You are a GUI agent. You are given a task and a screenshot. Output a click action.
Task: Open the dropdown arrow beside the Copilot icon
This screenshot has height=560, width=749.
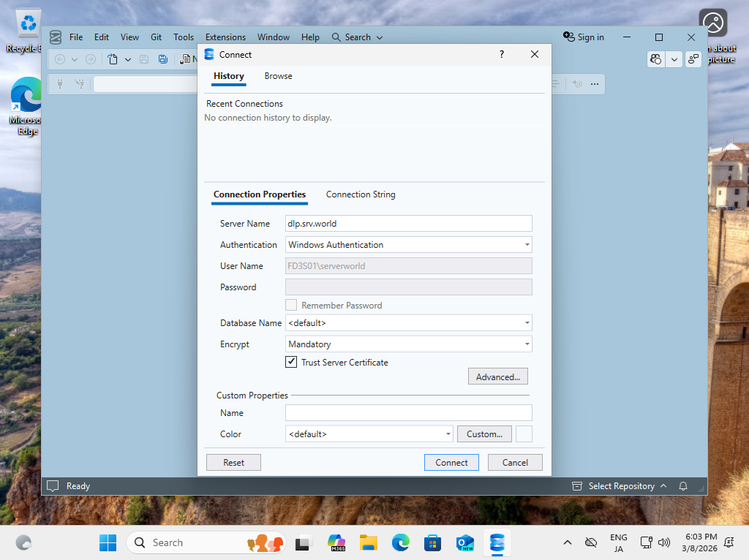click(x=674, y=60)
